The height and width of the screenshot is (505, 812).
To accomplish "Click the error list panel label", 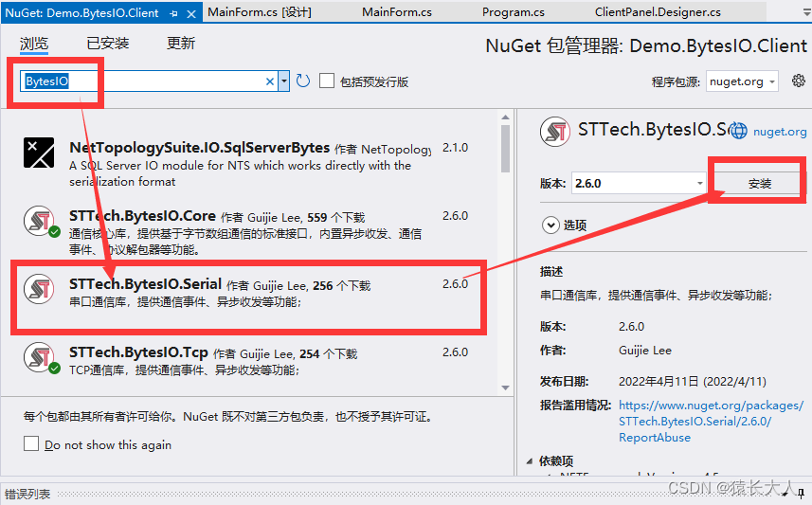I will click(x=27, y=494).
